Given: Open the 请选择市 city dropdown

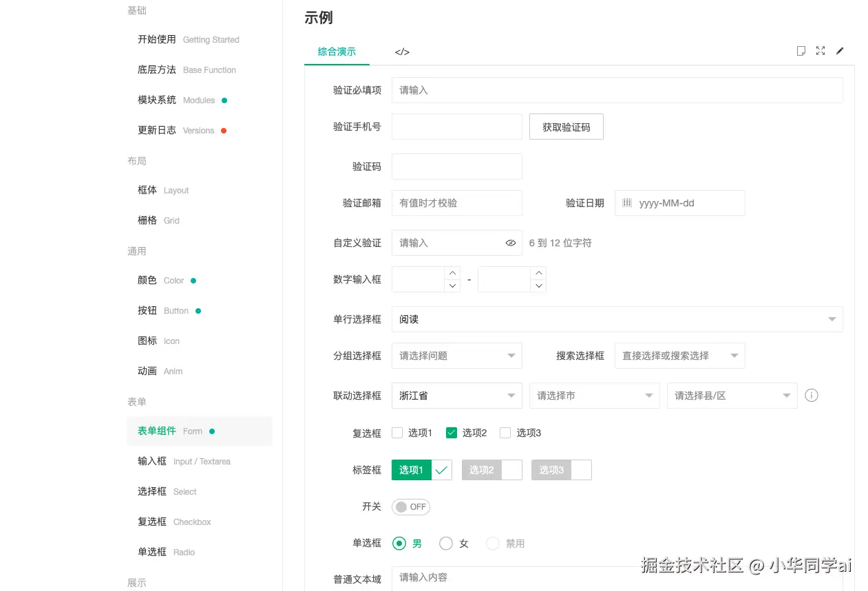Looking at the screenshot, I should 595,396.
